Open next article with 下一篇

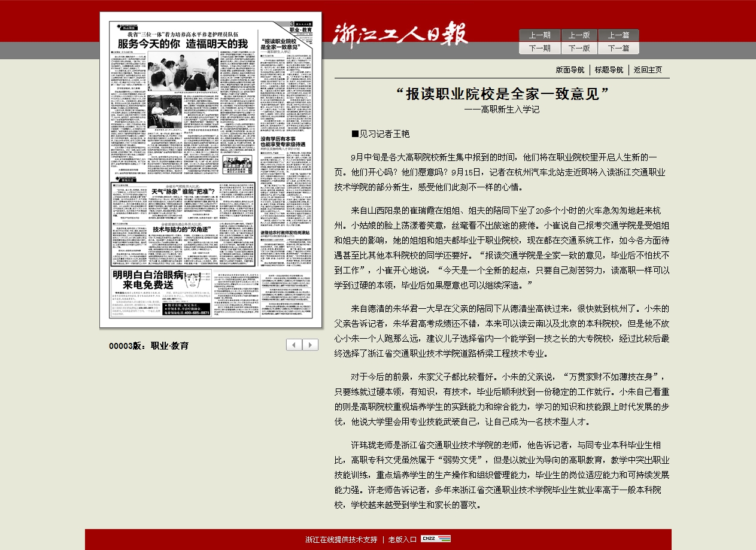point(618,48)
